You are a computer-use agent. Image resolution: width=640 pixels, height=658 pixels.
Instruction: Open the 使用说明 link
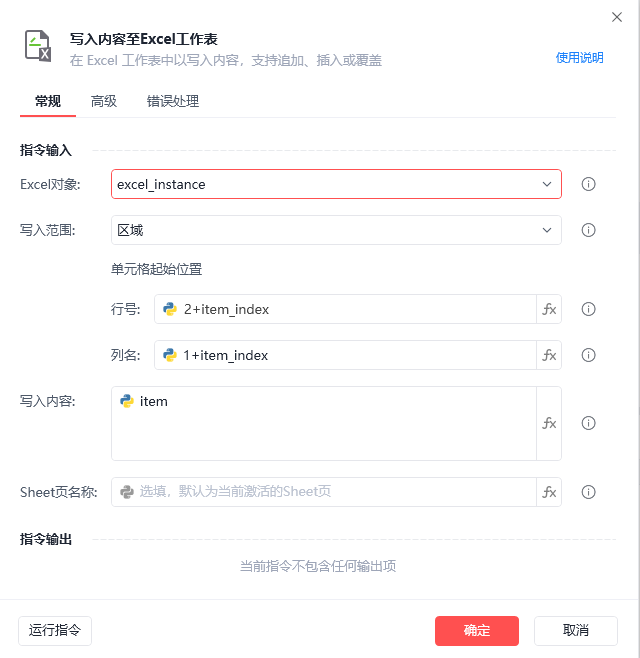pos(580,57)
